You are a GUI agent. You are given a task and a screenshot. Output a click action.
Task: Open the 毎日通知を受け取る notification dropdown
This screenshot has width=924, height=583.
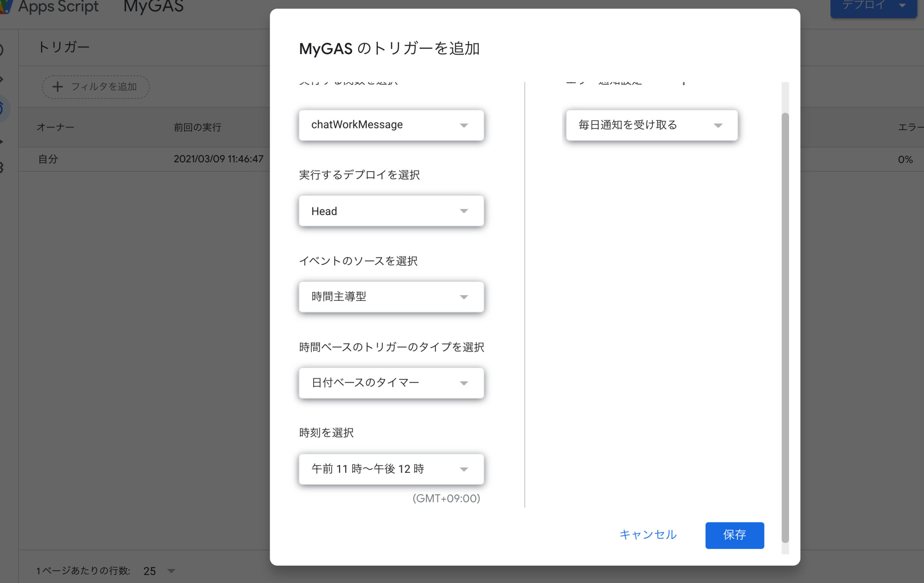click(651, 125)
